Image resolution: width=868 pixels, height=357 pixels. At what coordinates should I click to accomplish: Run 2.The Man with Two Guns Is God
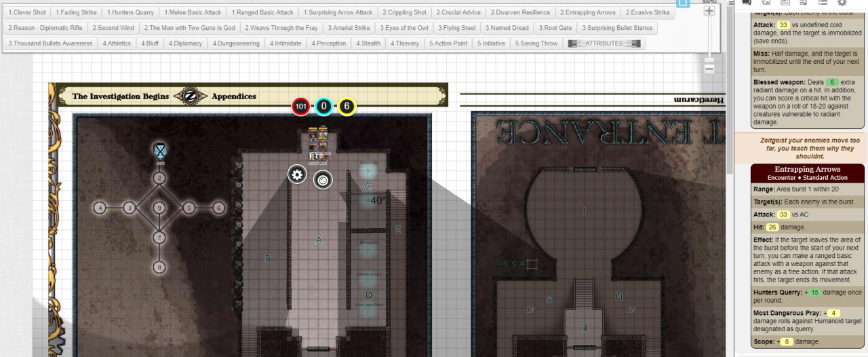tap(189, 28)
